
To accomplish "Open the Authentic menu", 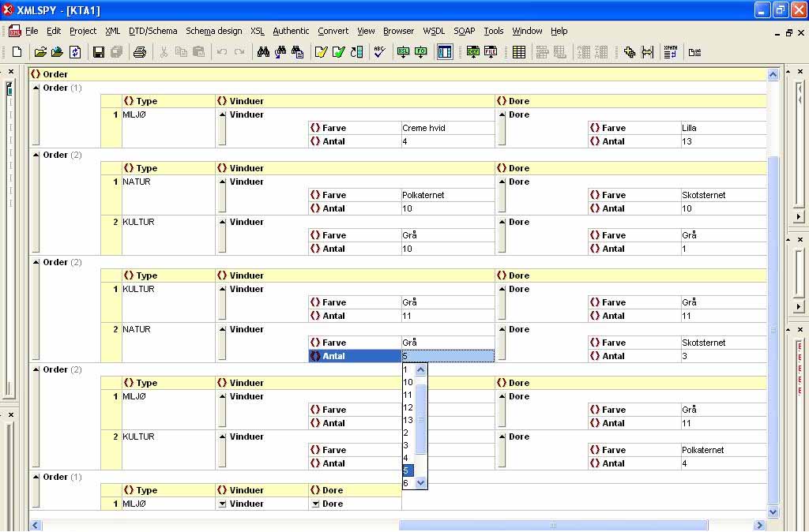I will coord(291,31).
